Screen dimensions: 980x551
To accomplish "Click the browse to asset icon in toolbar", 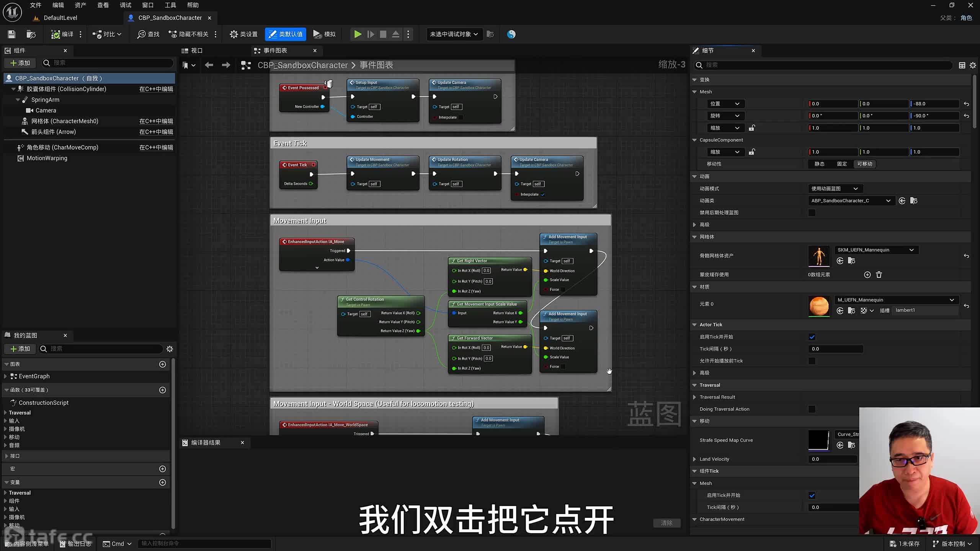I will pyautogui.click(x=31, y=34).
